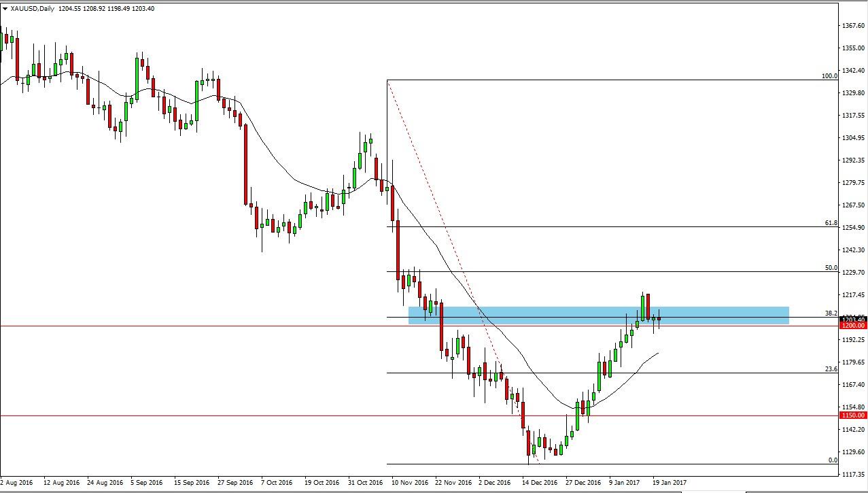Click the 19 Jan 2017 date label
The height and width of the screenshot is (493, 868).
tap(669, 483)
